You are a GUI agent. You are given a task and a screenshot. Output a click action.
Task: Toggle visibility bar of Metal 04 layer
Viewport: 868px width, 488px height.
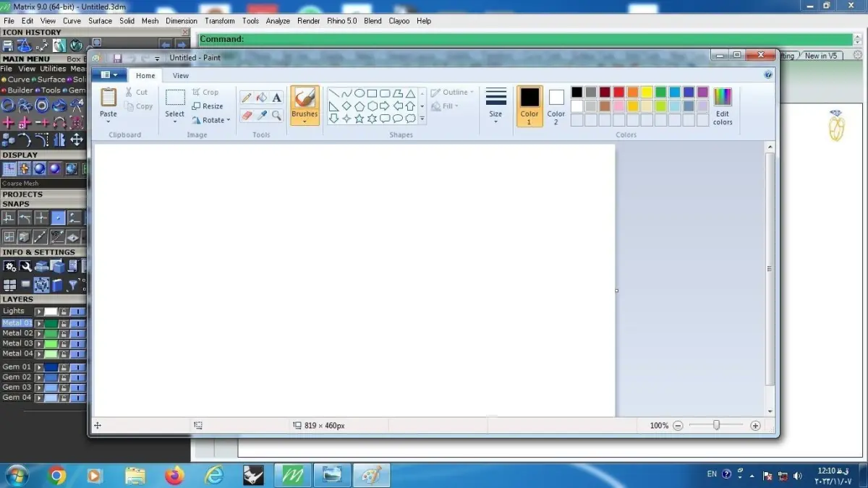click(77, 354)
